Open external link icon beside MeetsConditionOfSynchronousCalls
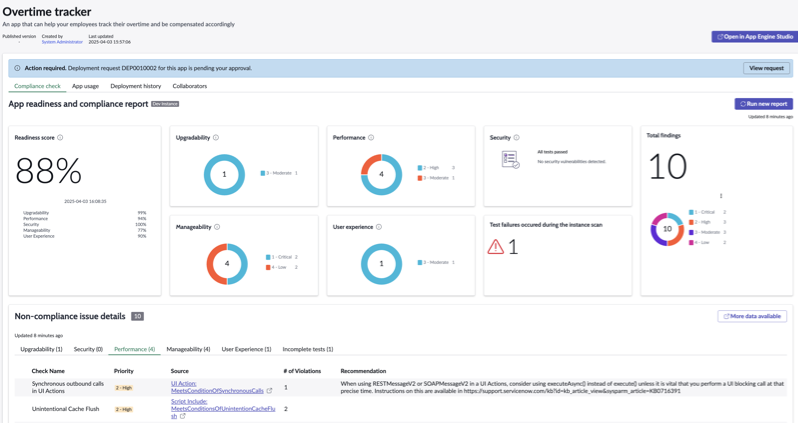 point(269,391)
